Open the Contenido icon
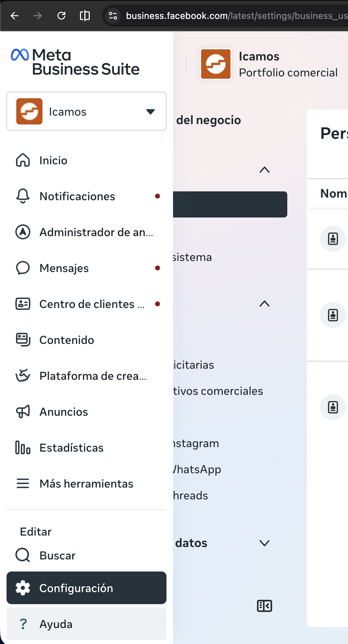Screen dimensions: 348x644 click(23, 340)
